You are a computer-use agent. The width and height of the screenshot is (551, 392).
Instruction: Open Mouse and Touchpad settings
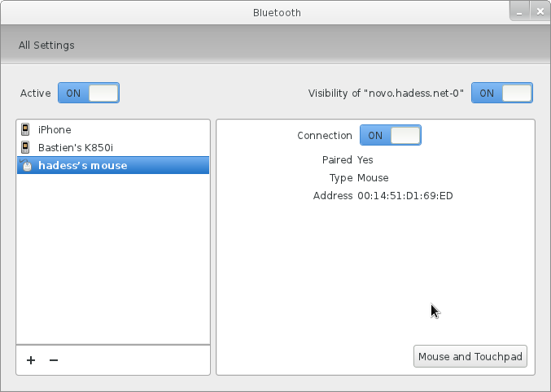pos(470,356)
